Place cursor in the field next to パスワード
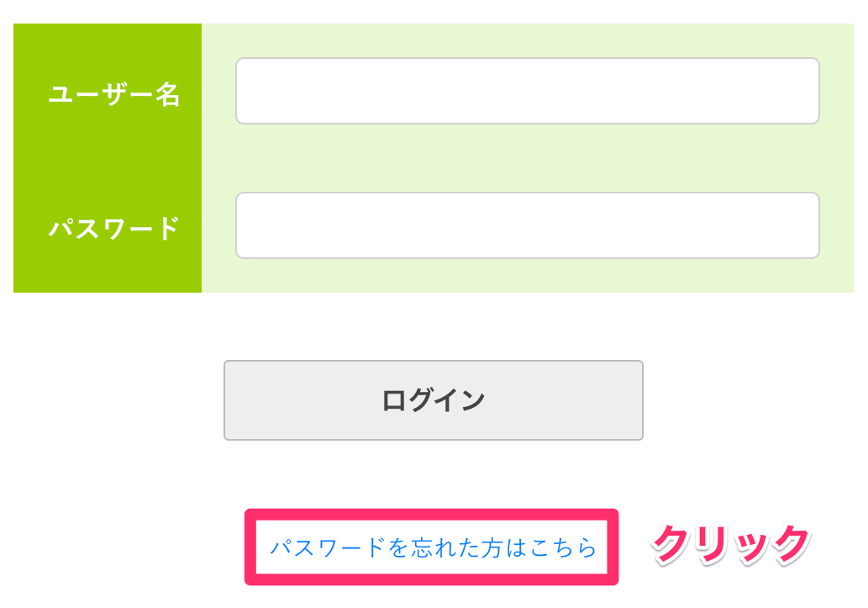This screenshot has height=608, width=868. 527,225
